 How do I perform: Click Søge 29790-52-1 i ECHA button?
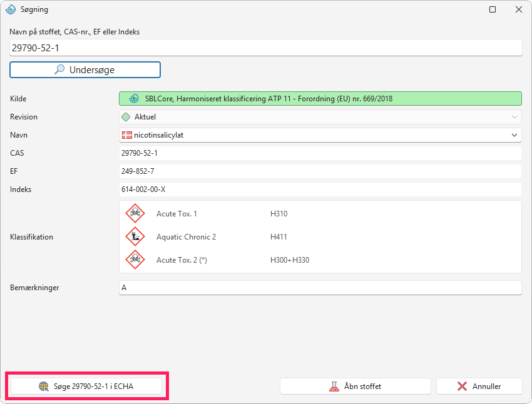point(86,386)
